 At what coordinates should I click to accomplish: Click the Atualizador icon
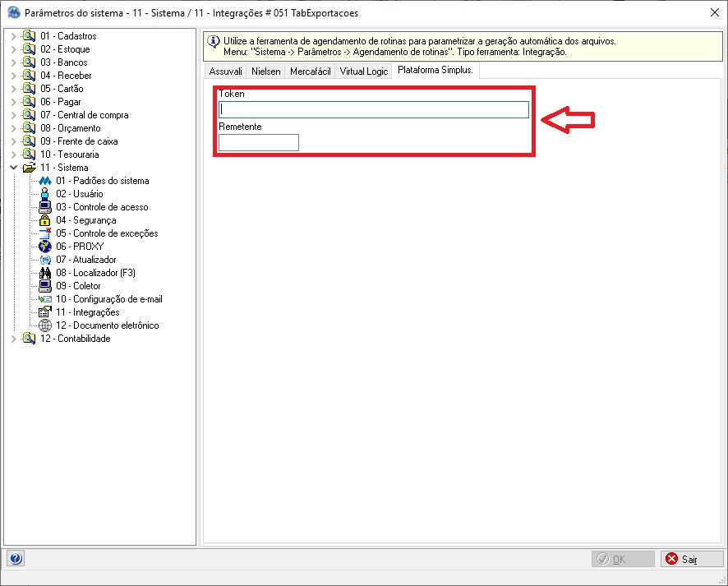pyautogui.click(x=45, y=260)
